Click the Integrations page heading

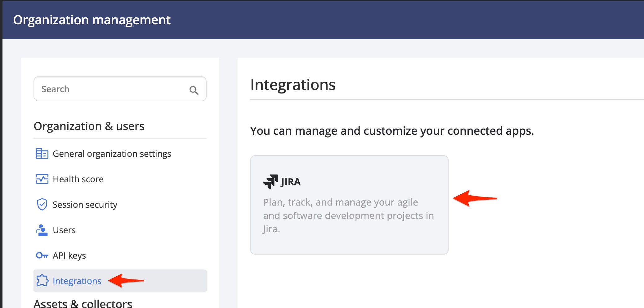pos(293,85)
